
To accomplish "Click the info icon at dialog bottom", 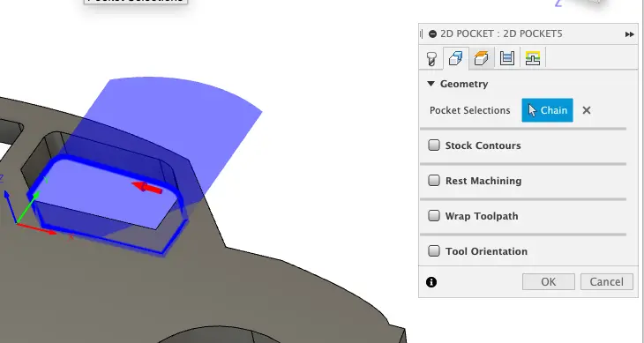I will point(431,282).
